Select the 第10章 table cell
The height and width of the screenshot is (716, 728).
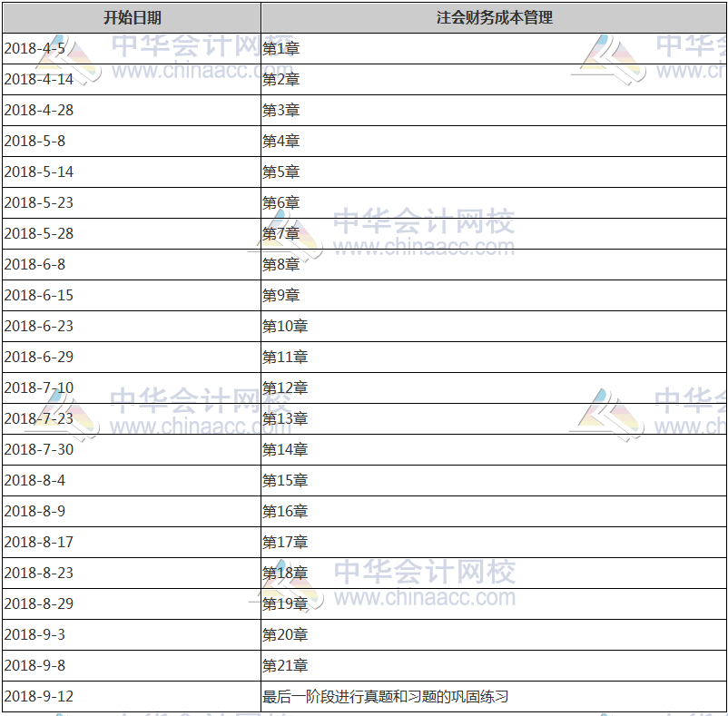point(283,326)
